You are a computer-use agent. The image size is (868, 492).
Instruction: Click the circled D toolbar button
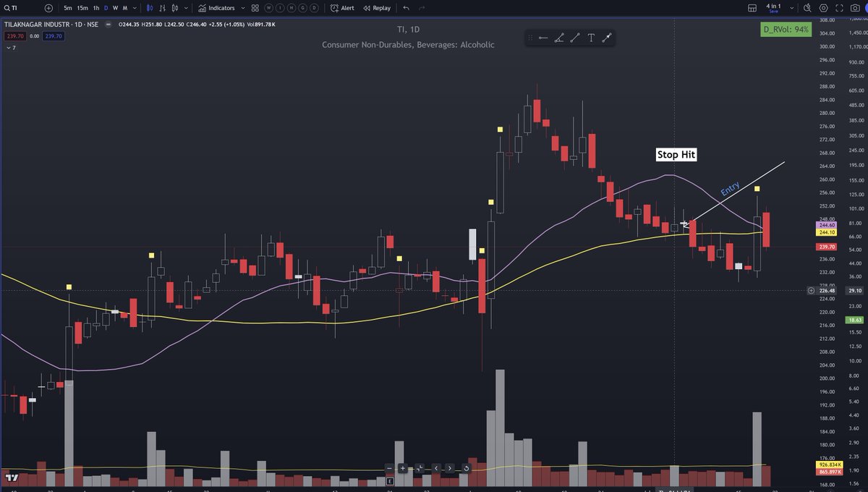pyautogui.click(x=315, y=8)
